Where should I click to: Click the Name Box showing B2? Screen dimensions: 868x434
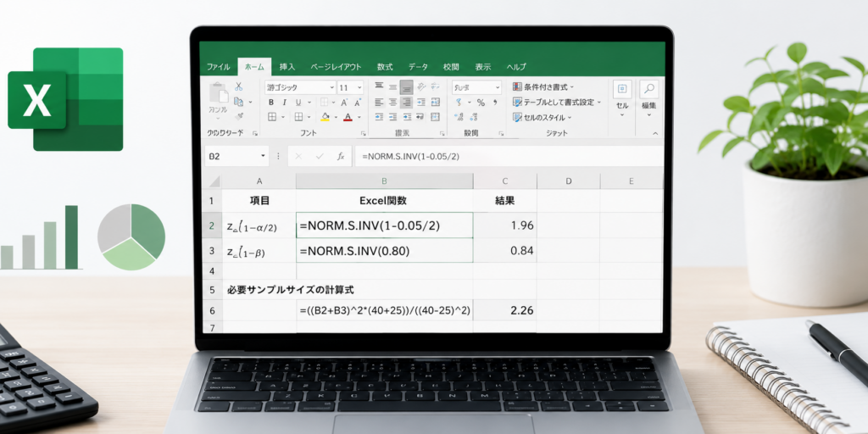pos(236,157)
